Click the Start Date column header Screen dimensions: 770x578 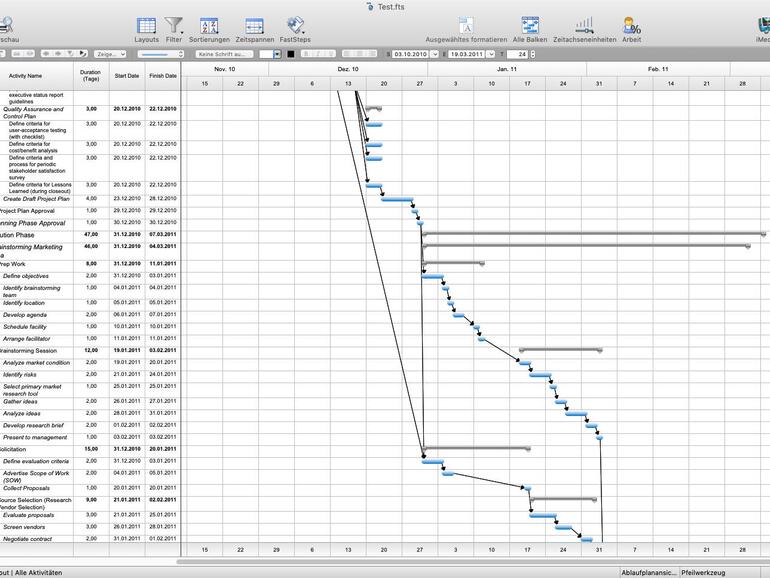127,76
